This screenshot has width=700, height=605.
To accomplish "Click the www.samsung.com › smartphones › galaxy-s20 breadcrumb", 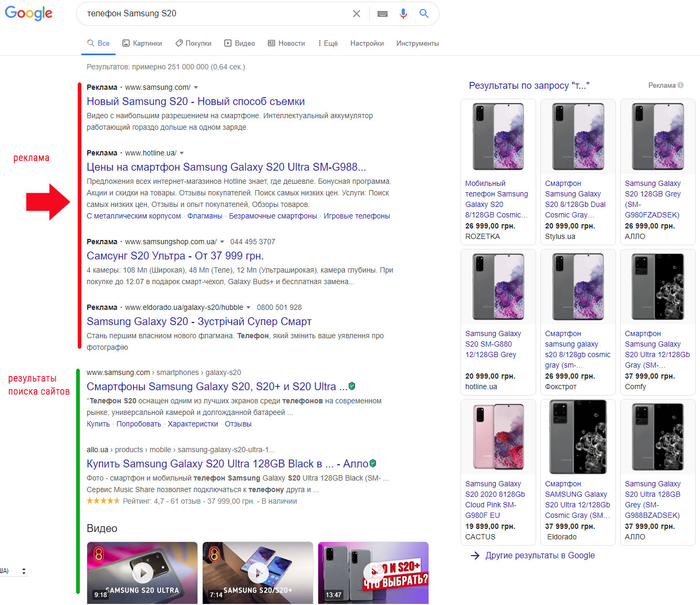I will click(164, 372).
